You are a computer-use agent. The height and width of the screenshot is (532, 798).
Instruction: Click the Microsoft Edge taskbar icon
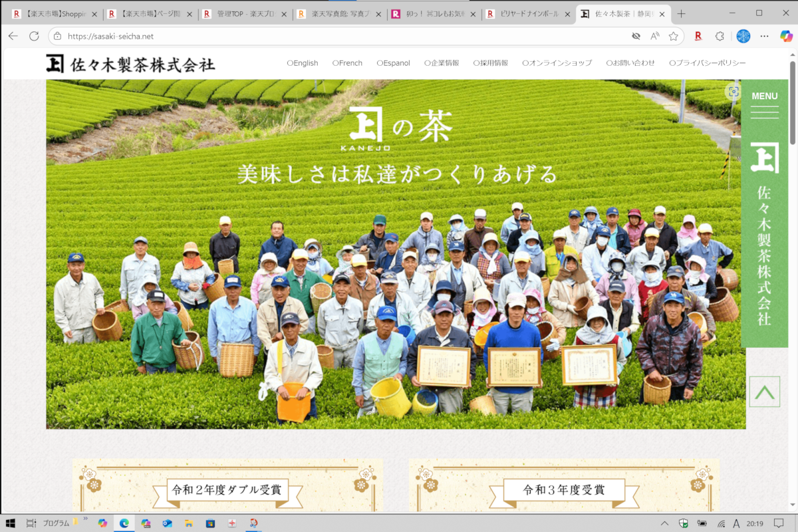pyautogui.click(x=124, y=523)
